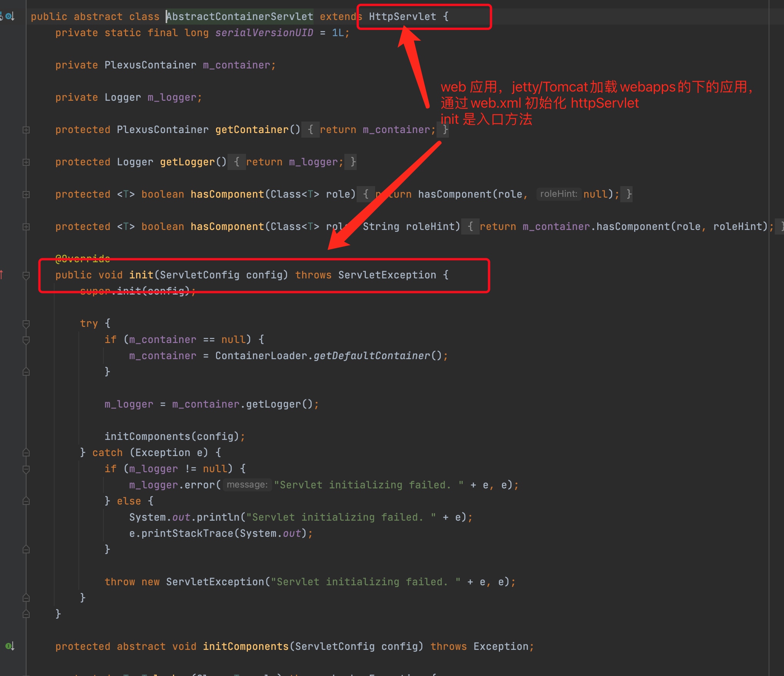Click the roleHint: parameter inlay hint
The height and width of the screenshot is (676, 784).
click(x=558, y=194)
